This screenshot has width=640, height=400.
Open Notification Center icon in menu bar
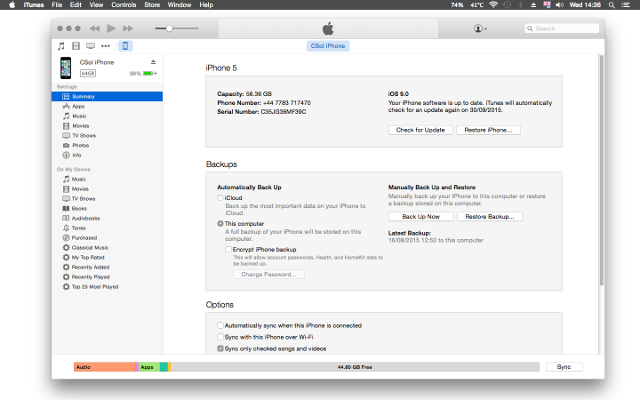(626, 5)
